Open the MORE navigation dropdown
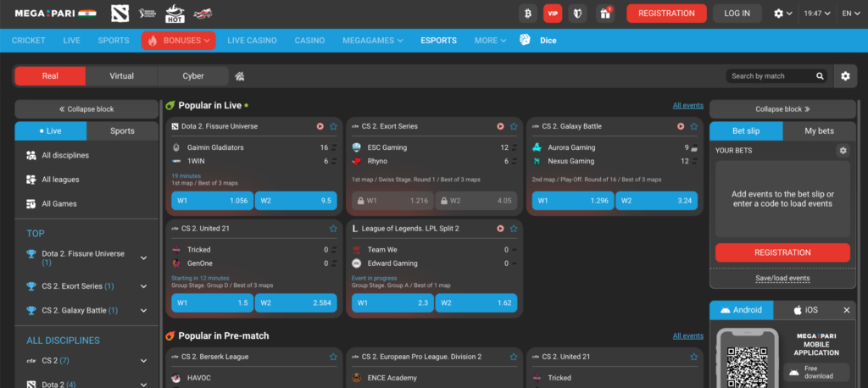Screen dimensions: 868x388 (491, 41)
